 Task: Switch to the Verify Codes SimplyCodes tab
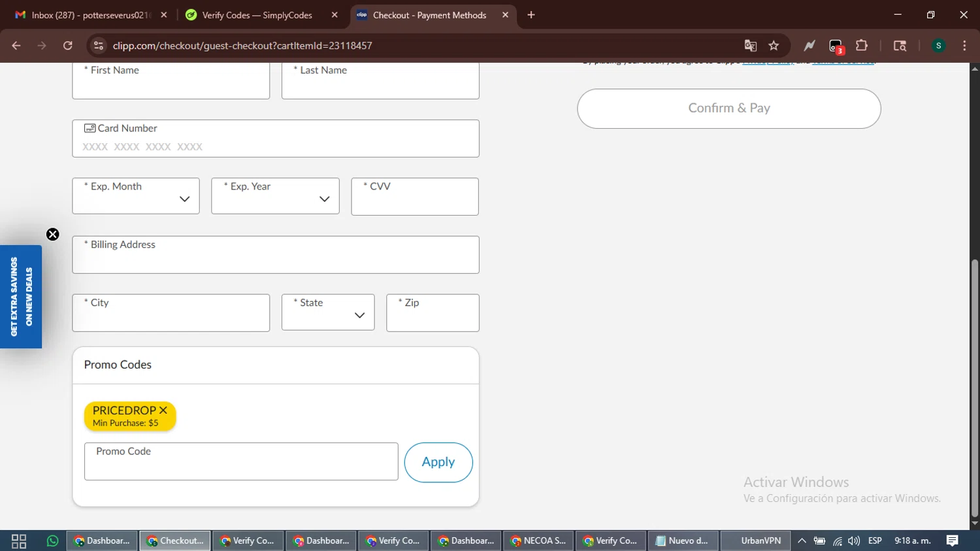pos(263,15)
